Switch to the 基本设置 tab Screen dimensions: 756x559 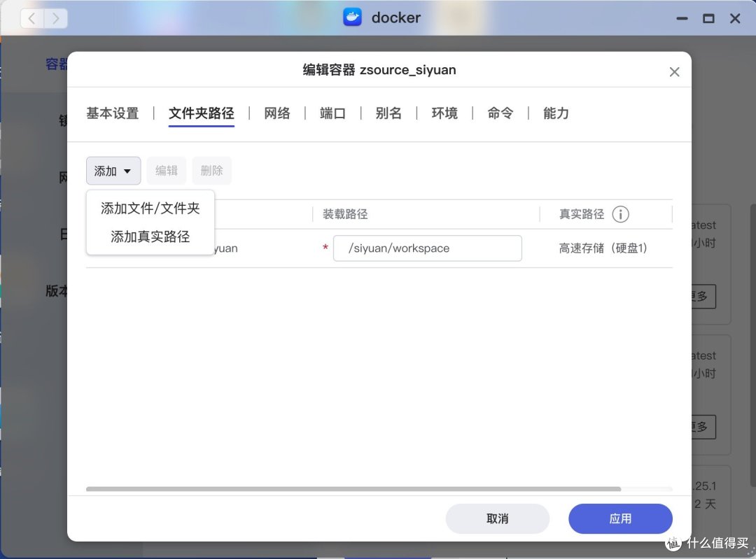point(112,113)
